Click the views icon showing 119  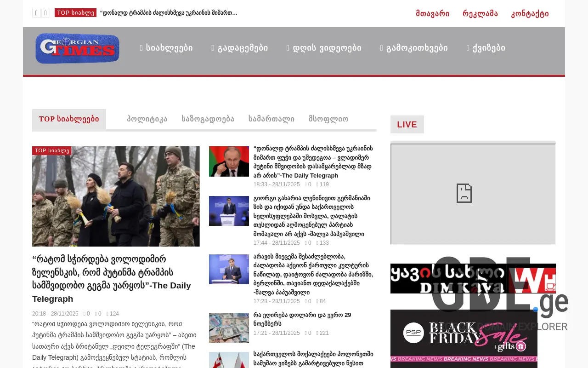coord(317,184)
